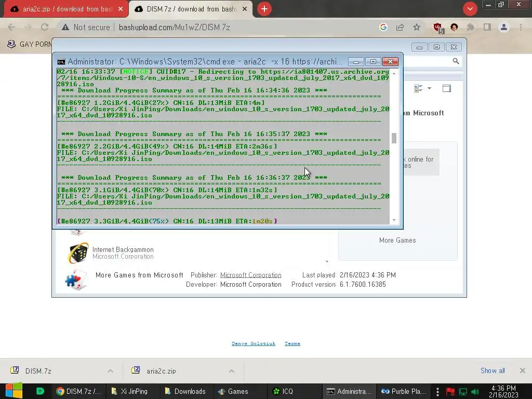
Task: Click the search icon in Games window
Action: [x=456, y=61]
